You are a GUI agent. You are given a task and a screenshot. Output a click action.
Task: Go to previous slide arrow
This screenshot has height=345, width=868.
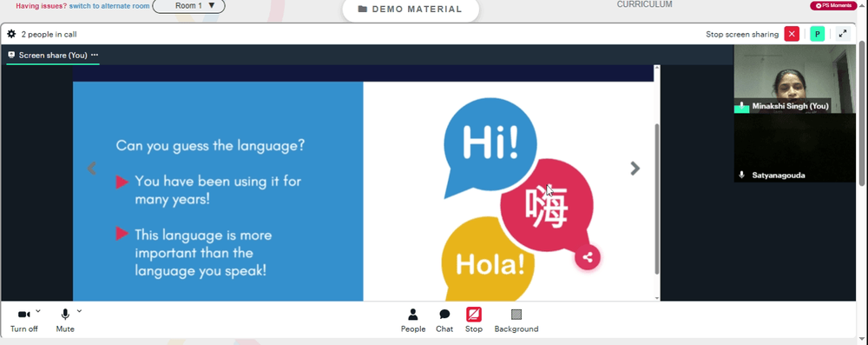(92, 168)
